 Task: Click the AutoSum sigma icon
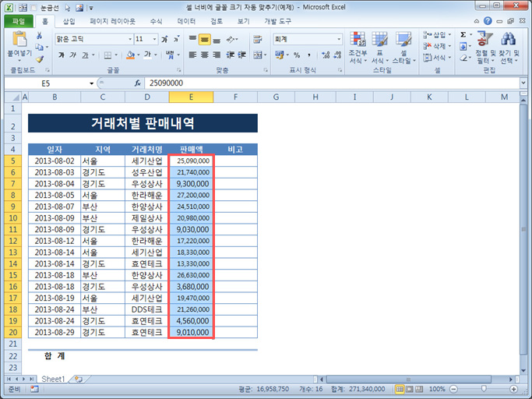463,34
